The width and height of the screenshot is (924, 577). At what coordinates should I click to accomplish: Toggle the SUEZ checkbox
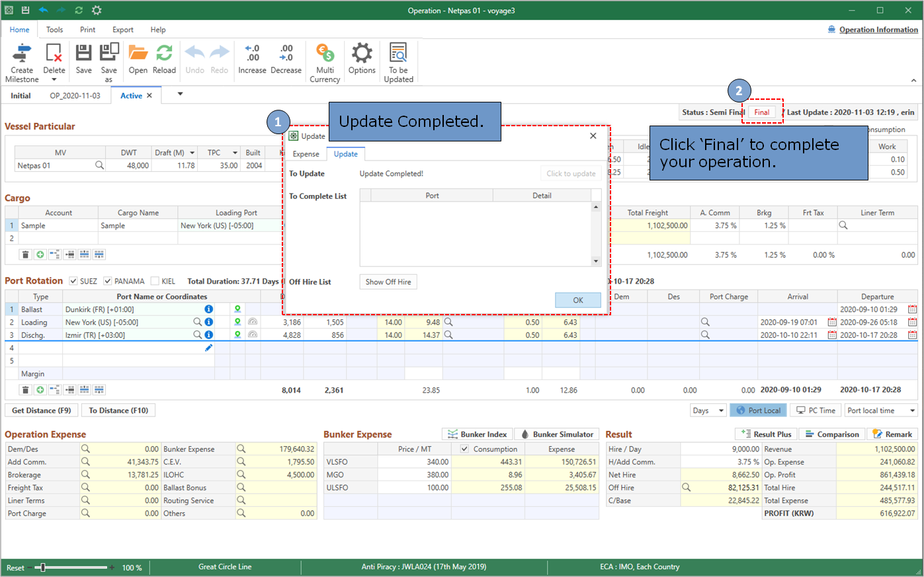[73, 282]
